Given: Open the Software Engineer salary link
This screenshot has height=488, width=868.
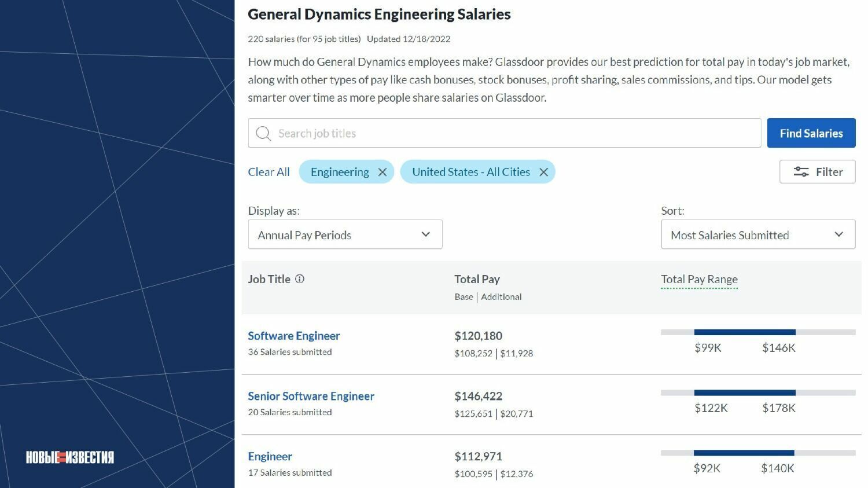Looking at the screenshot, I should (293, 336).
